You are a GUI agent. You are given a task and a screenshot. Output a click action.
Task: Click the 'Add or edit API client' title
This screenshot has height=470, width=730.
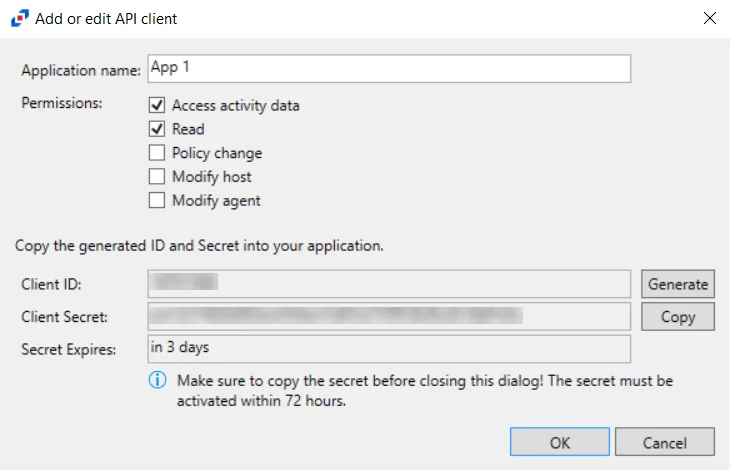click(x=106, y=19)
